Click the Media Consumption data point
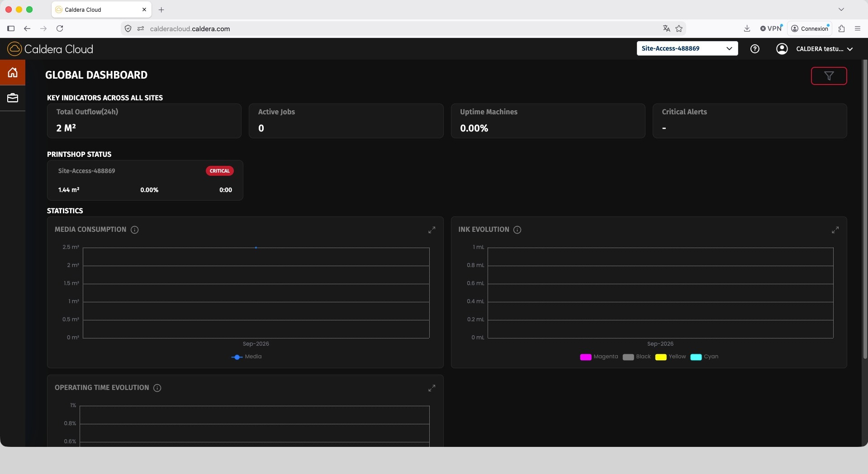The width and height of the screenshot is (868, 474). click(256, 248)
